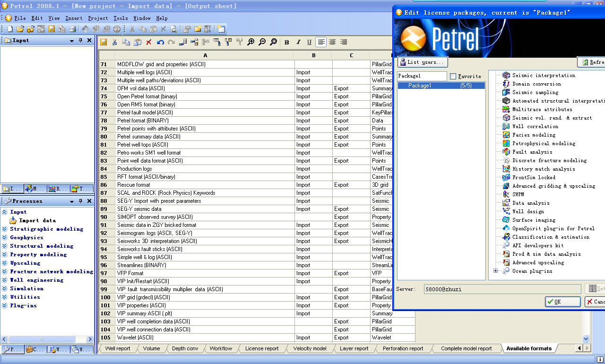Click the Seismic interpretation module icon
Screen dimensions: 605x364
click(x=506, y=75)
